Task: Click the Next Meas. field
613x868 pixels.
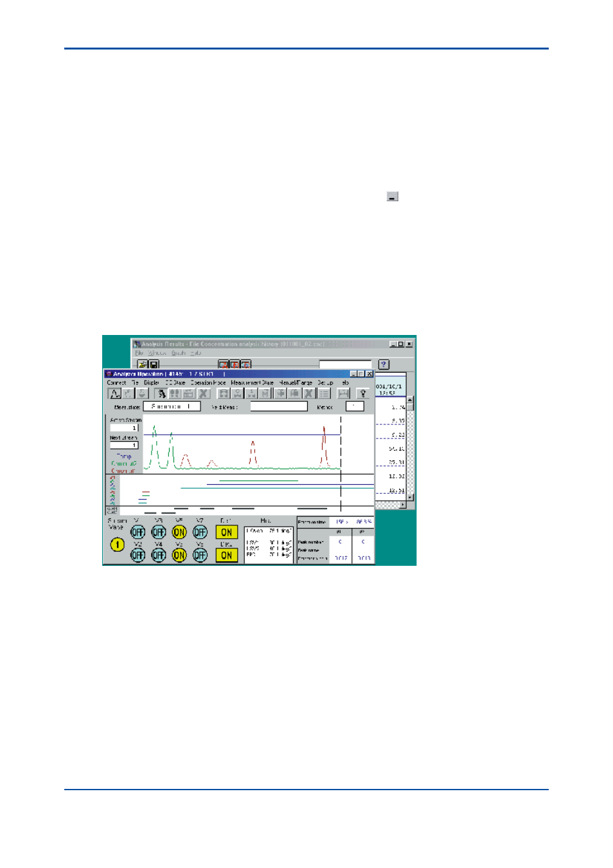Action: click(278, 406)
